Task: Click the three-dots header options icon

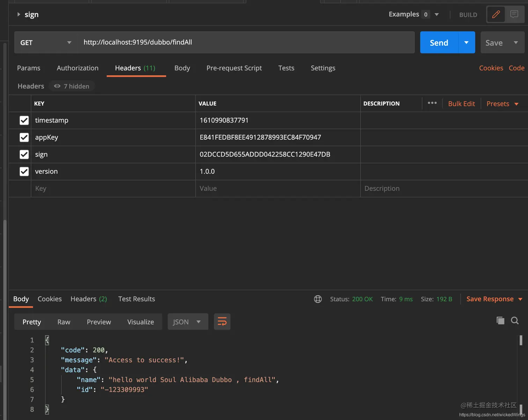Action: (432, 103)
